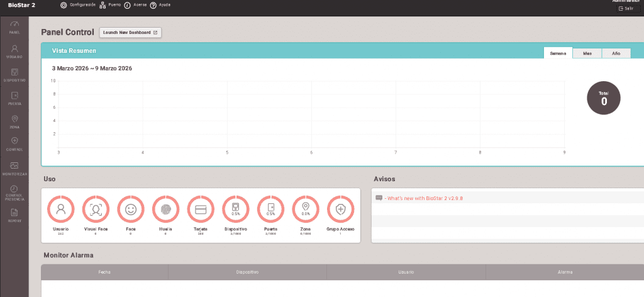
Task: Open Monitorizar from the sidebar
Action: (x=14, y=168)
